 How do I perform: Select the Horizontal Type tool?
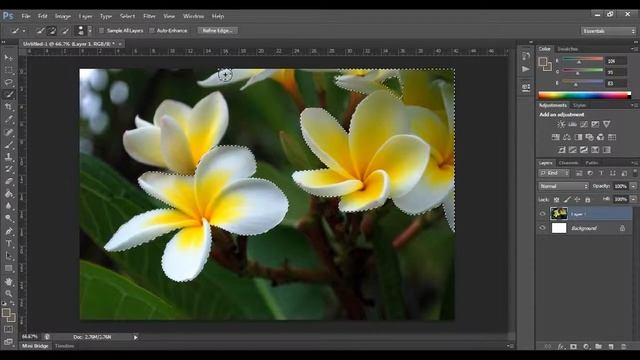[x=8, y=244]
